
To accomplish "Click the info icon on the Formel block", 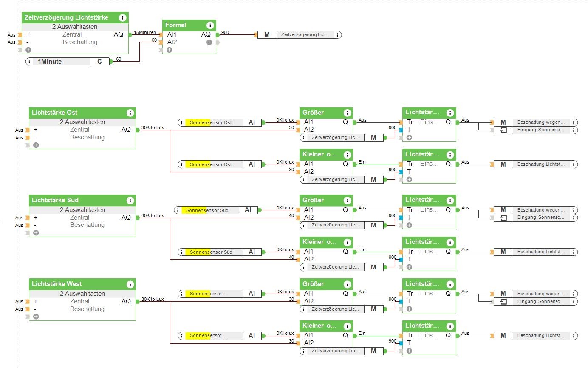I will tap(210, 25).
